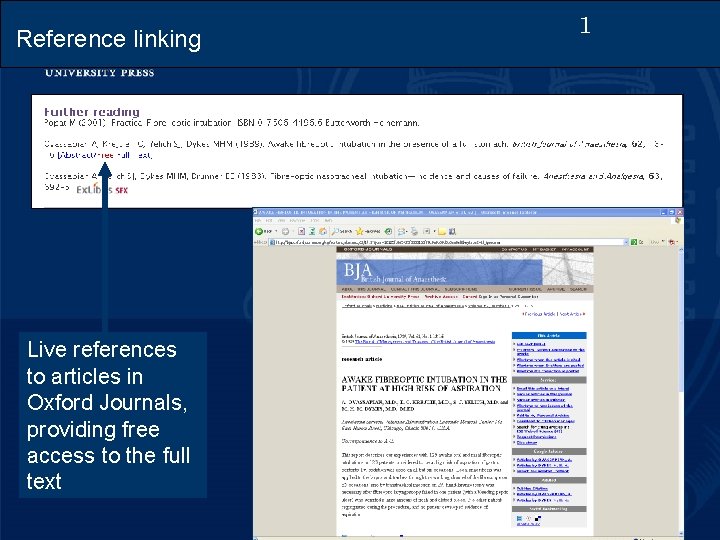The image size is (720, 540).
Task: Open Archive navigation tab
Action: click(556, 289)
